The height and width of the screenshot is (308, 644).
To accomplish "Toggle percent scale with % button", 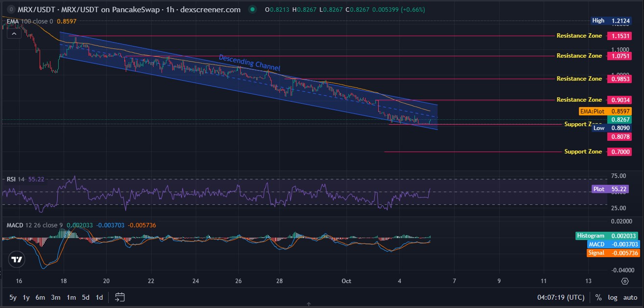I will pos(598,297).
